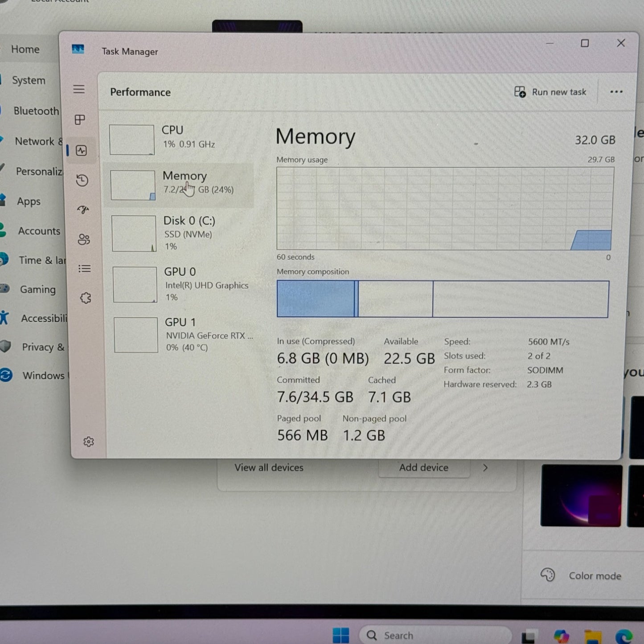
Task: Open App history page icon
Action: click(x=82, y=180)
